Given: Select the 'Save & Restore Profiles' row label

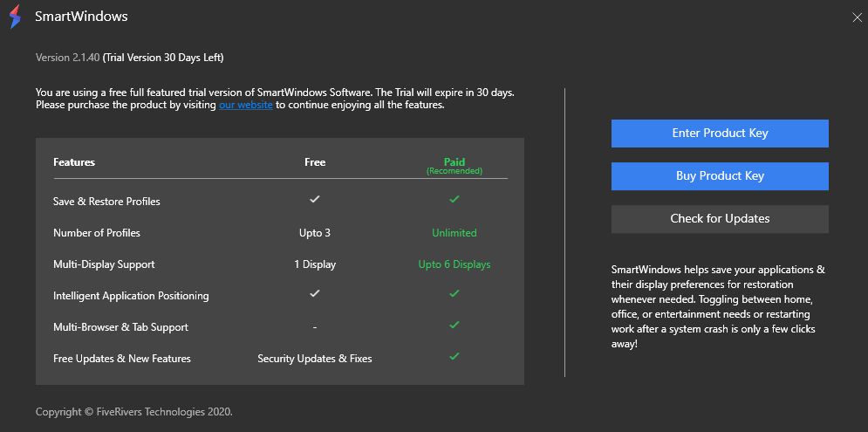Looking at the screenshot, I should (x=106, y=202).
